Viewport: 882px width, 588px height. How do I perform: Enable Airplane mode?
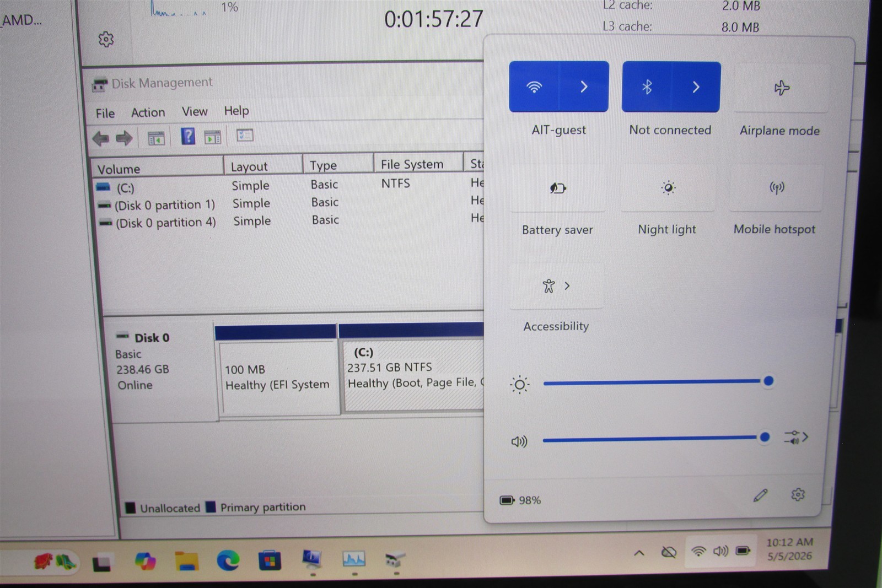click(x=782, y=88)
